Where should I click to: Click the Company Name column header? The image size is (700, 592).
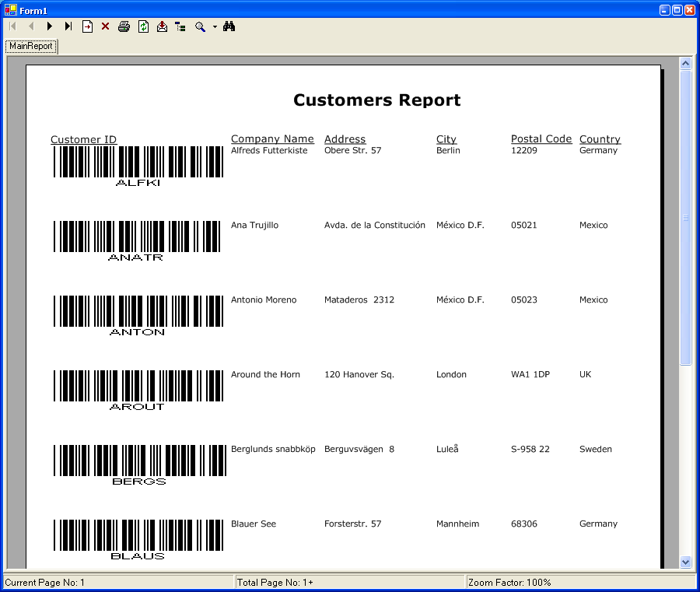[272, 139]
